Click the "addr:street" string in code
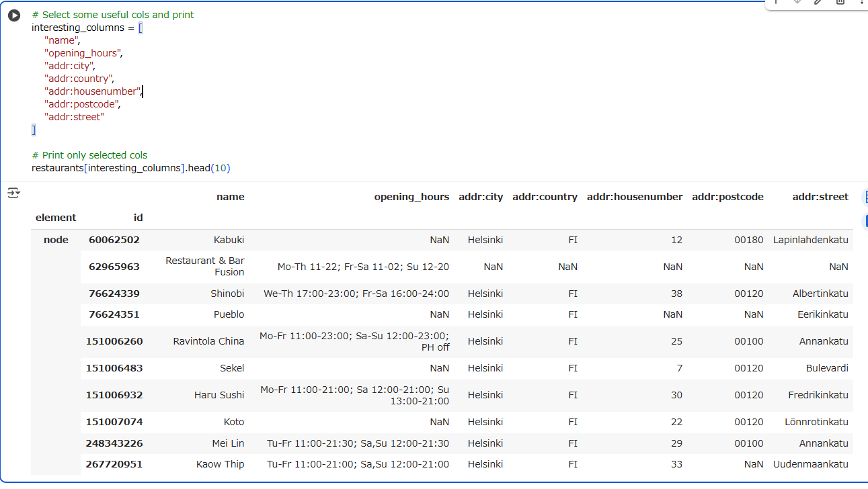The image size is (868, 489). [x=74, y=117]
